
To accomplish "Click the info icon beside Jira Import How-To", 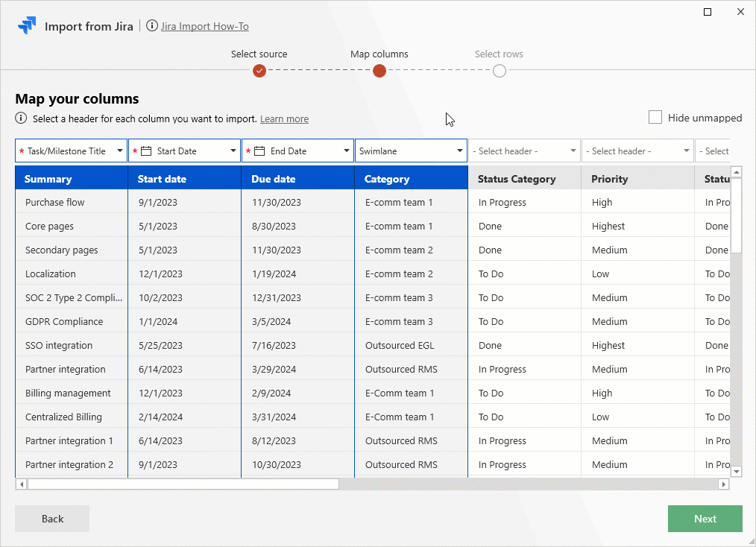I will (x=151, y=25).
